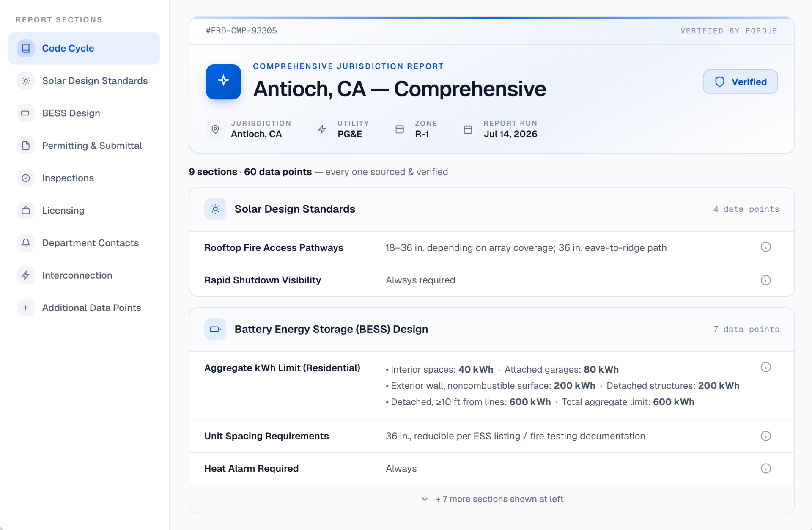This screenshot has width=812, height=530.
Task: Click 'Rapid Shutdown Visibility' row label
Action: click(263, 280)
